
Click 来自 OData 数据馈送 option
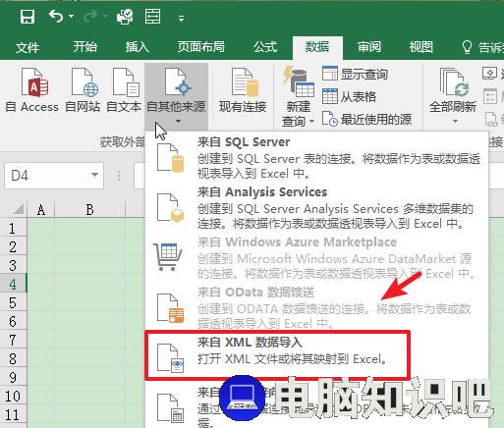tap(316, 307)
